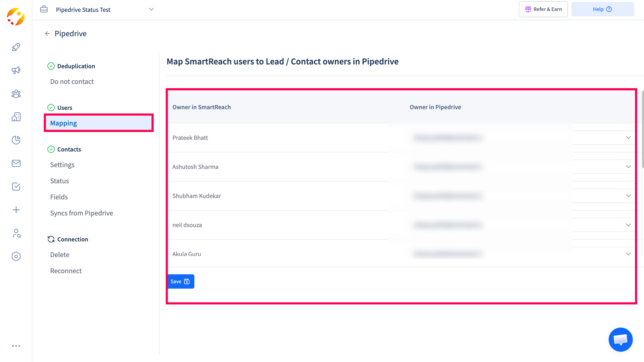Open the megaphone campaigns icon
This screenshot has height=362, width=644.
16,70
